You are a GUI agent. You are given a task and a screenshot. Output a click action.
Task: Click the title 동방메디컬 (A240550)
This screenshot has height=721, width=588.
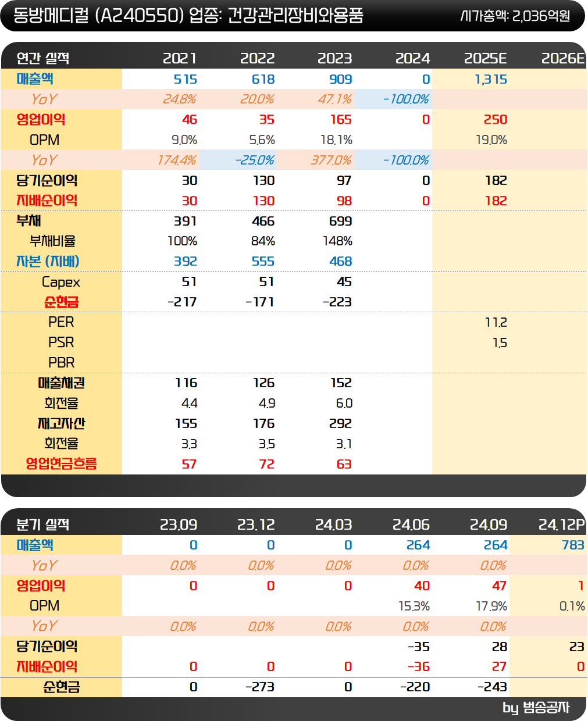point(98,16)
